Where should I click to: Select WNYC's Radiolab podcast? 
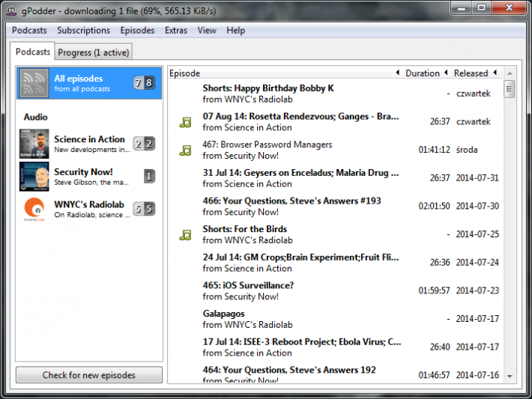click(x=89, y=209)
